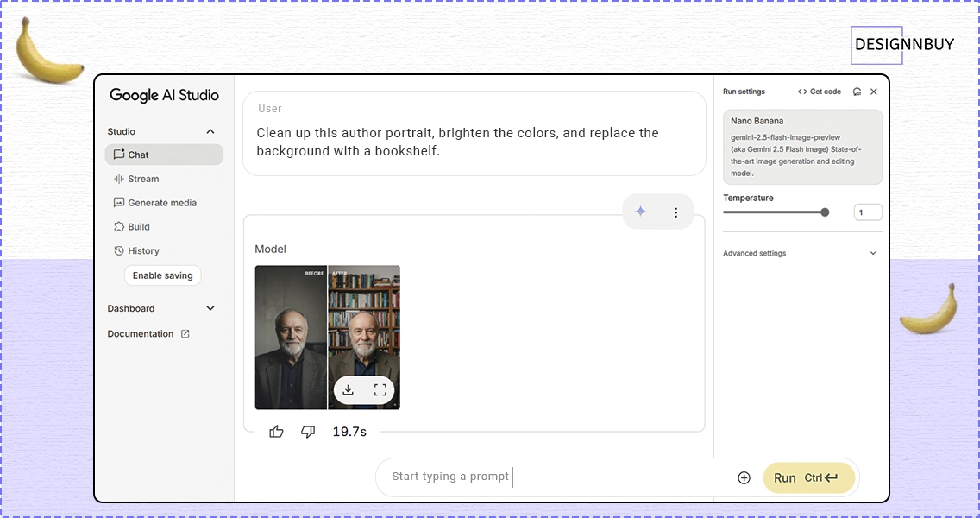Image resolution: width=980 pixels, height=518 pixels.
Task: Open the generated image fullscreen
Action: point(380,390)
